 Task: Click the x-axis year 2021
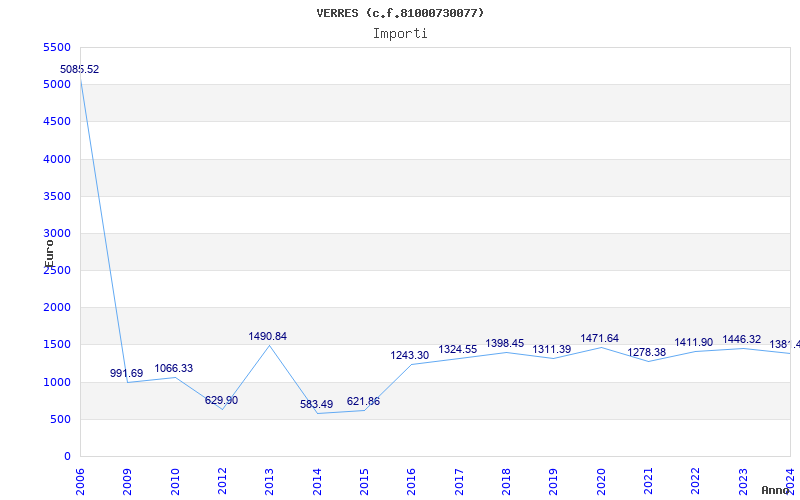648,482
